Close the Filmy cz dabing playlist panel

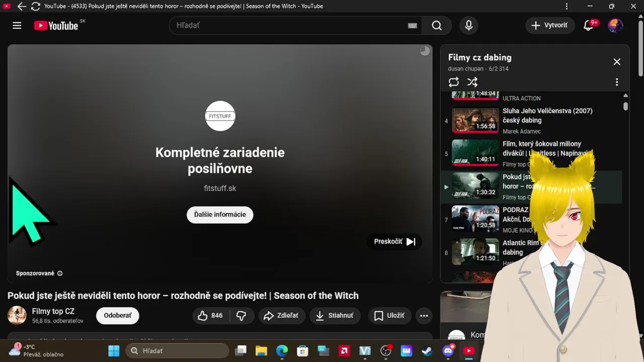pyautogui.click(x=617, y=62)
